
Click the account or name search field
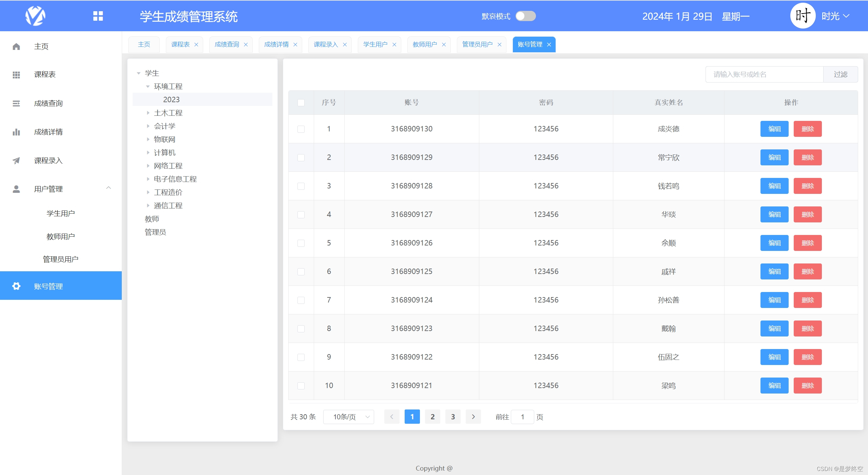tap(764, 74)
